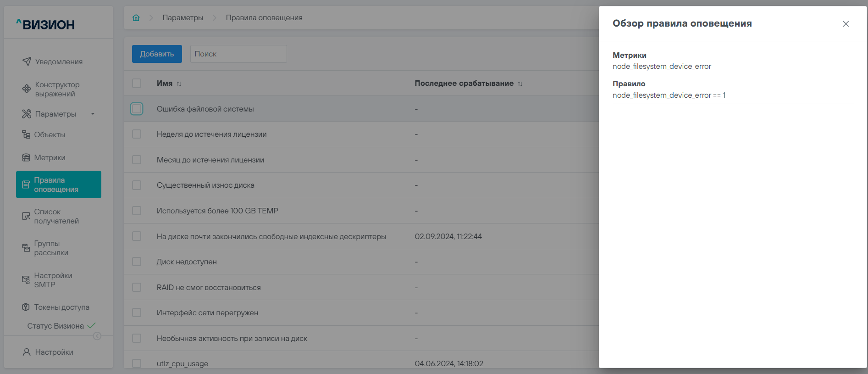Viewport: 868px width, 374px height.
Task: Click the Список получателей icon
Action: point(26,216)
